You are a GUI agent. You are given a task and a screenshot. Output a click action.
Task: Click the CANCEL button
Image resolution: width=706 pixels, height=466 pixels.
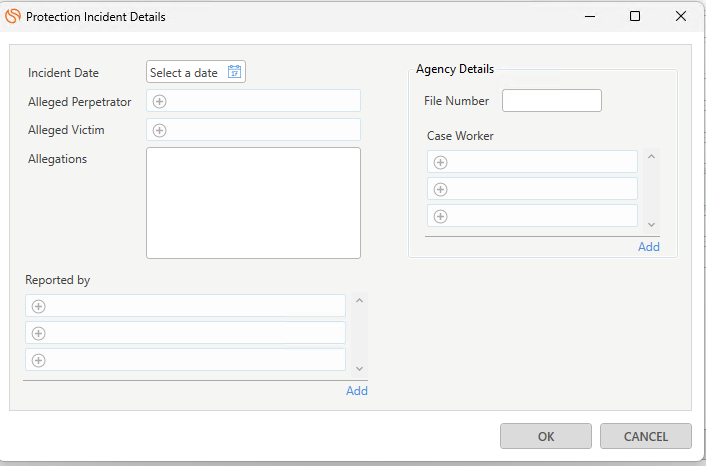coord(646,436)
